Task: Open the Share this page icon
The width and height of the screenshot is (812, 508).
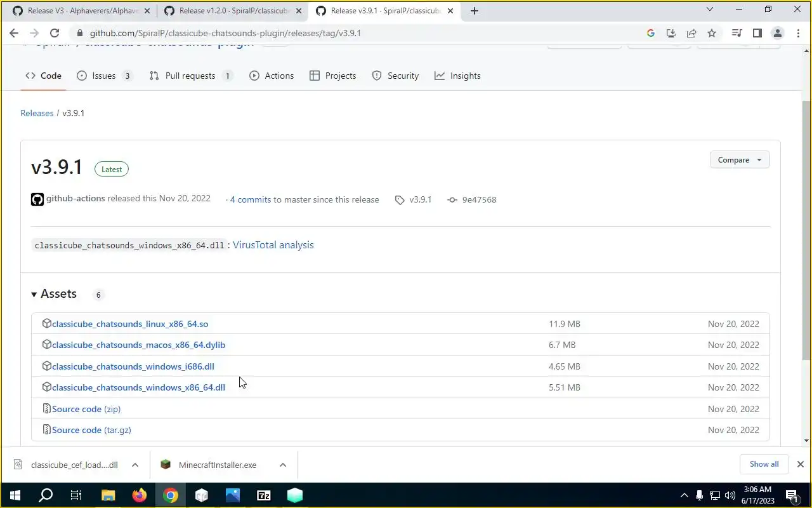Action: point(691,33)
